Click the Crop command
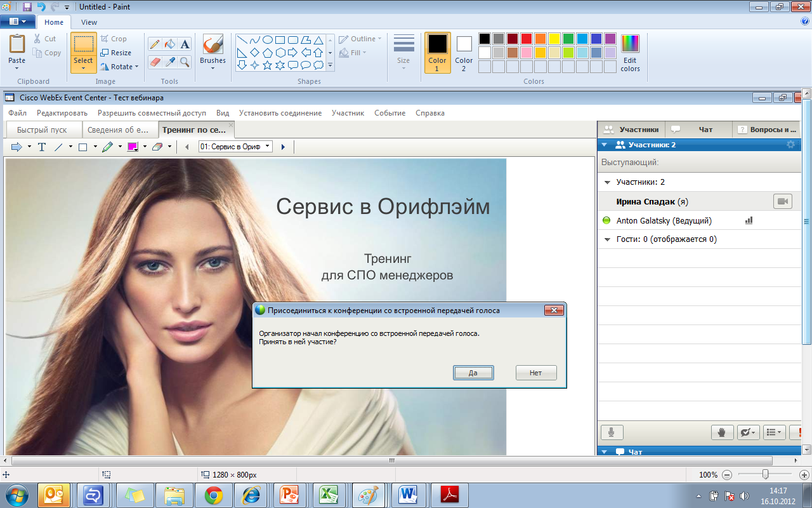 point(114,39)
